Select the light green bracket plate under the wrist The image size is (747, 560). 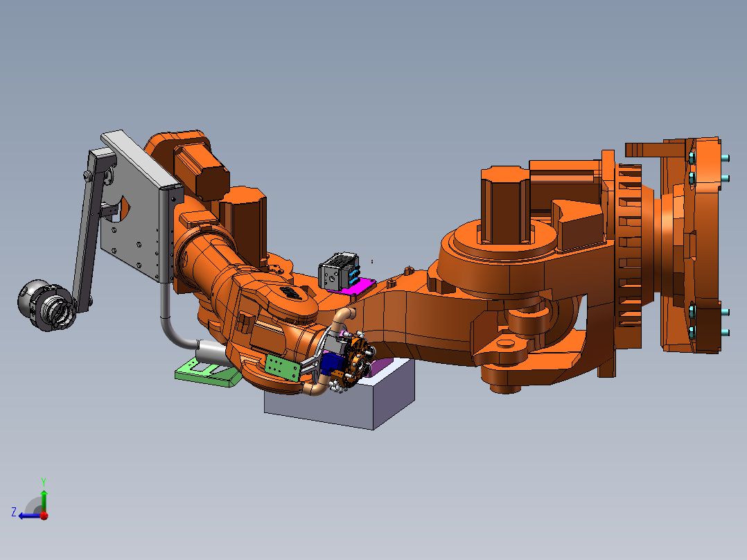pyautogui.click(x=206, y=373)
